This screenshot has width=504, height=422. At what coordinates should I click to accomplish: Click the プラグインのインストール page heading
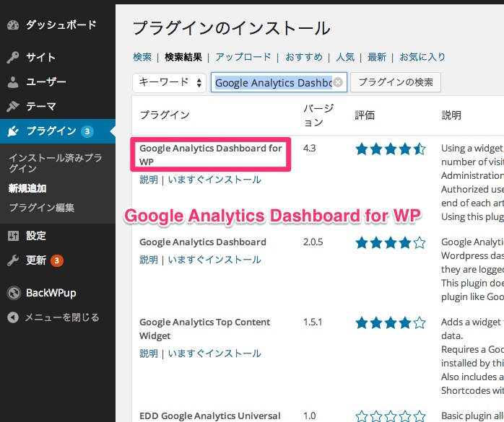231,28
